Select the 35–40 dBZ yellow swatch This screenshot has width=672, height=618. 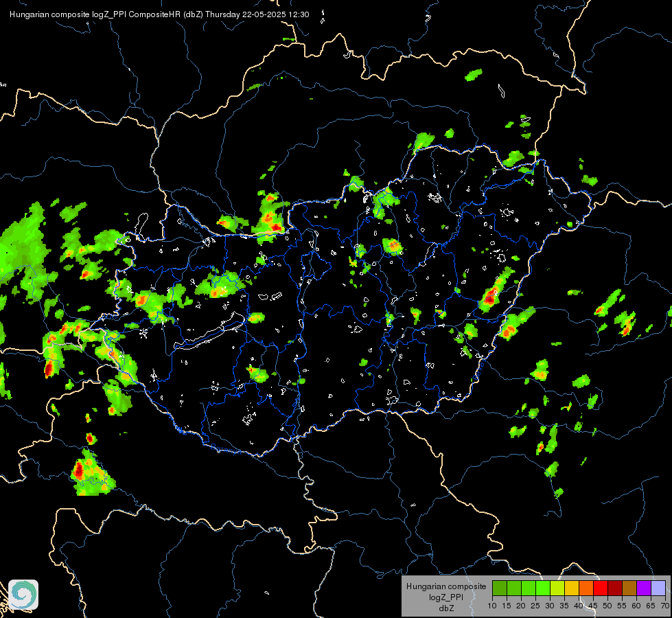[x=572, y=588]
